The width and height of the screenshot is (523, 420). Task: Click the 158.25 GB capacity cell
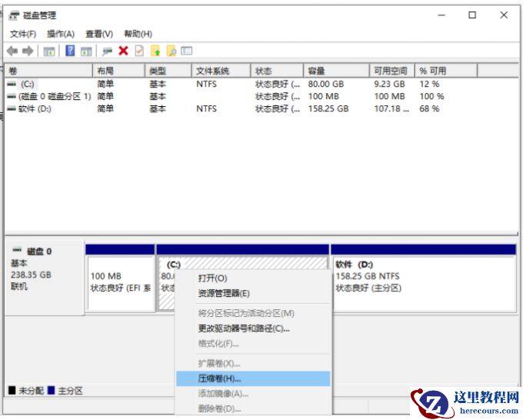328,108
